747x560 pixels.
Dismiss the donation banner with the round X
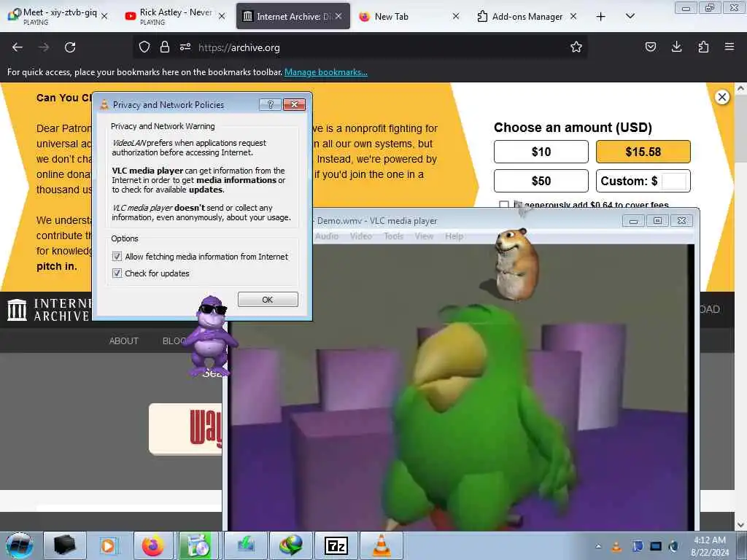pos(721,97)
